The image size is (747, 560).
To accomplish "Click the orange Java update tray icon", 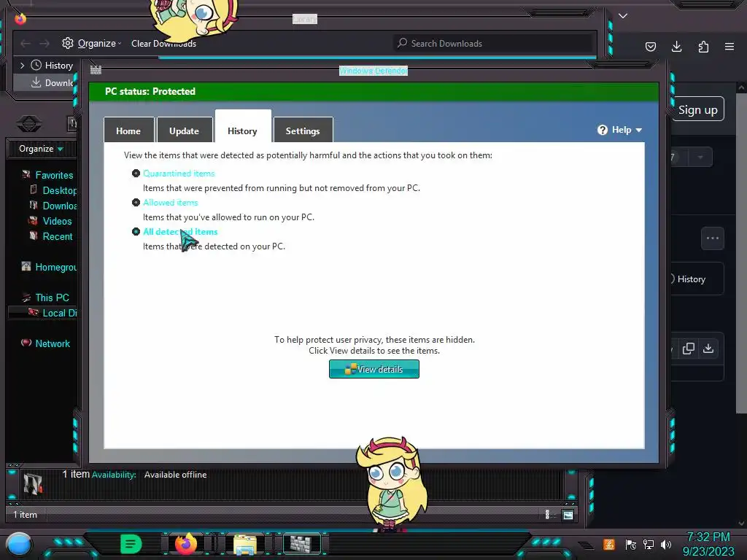I will pos(609,544).
